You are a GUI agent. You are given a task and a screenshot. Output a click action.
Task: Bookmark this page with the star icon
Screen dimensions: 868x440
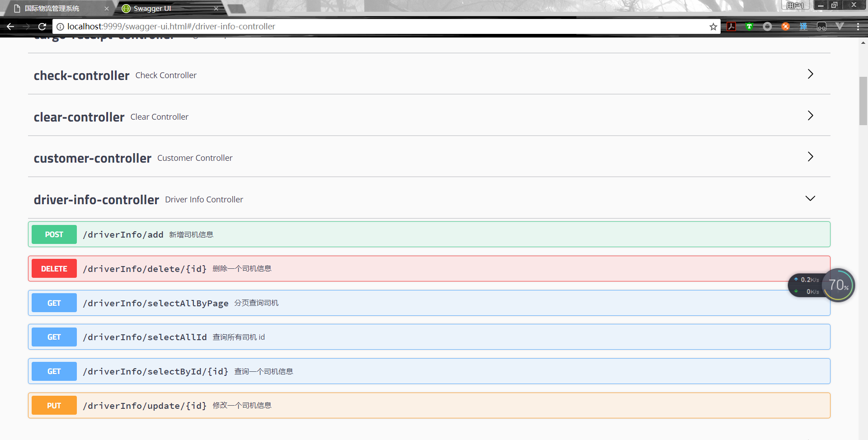[x=713, y=27]
